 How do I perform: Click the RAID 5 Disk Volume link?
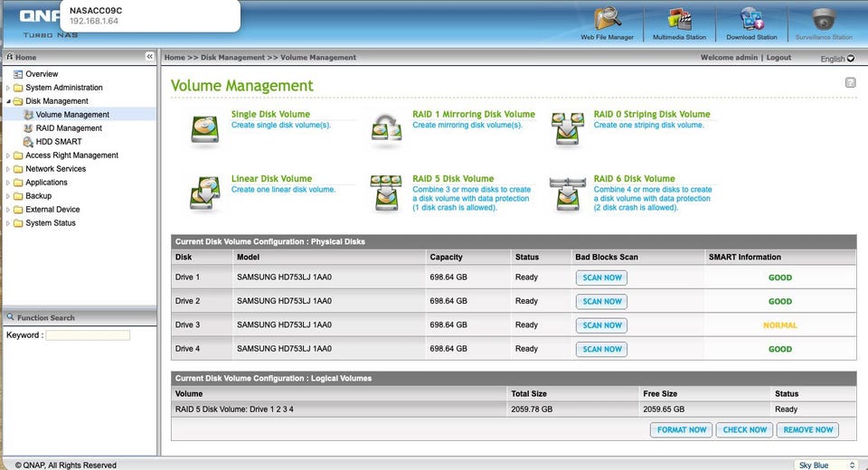coord(453,179)
